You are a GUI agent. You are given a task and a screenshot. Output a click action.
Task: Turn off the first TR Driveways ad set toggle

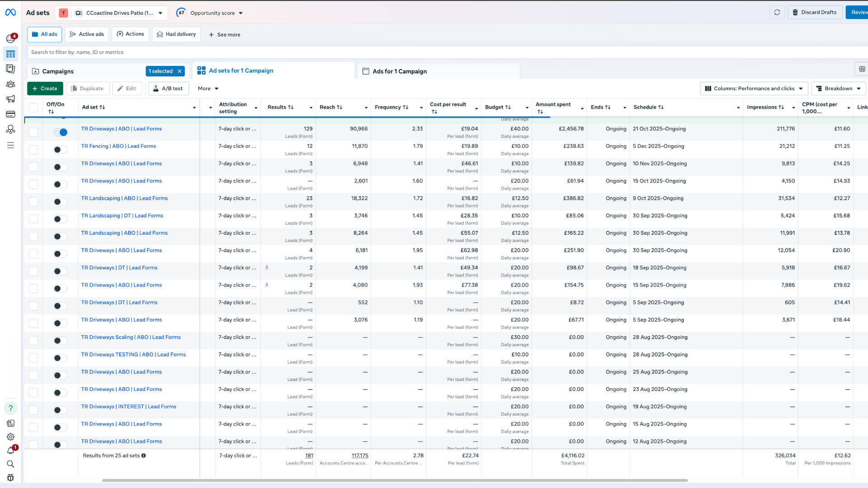coord(60,132)
